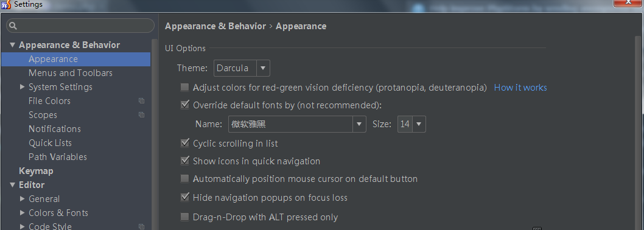
Task: Open the How it works link
Action: pyautogui.click(x=520, y=88)
